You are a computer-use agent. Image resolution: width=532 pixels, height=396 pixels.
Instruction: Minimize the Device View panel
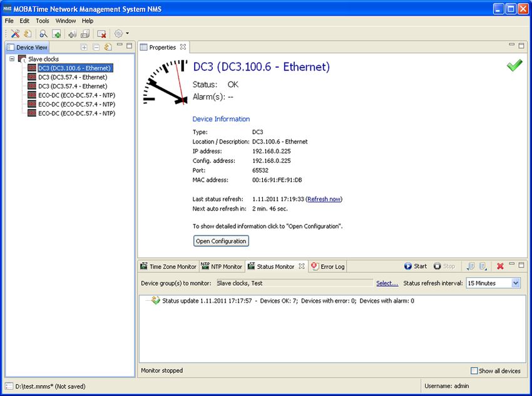[120, 45]
